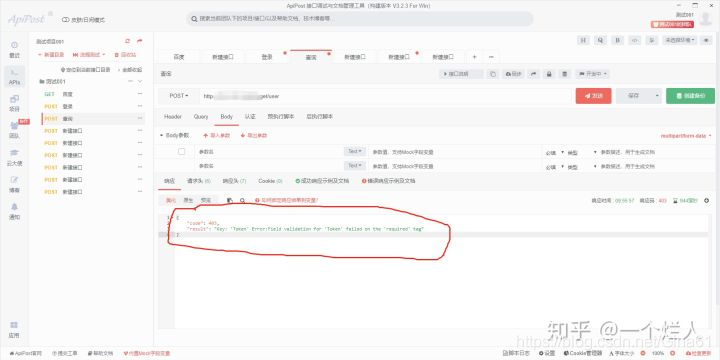Open the Cookie response tab

pyautogui.click(x=270, y=181)
